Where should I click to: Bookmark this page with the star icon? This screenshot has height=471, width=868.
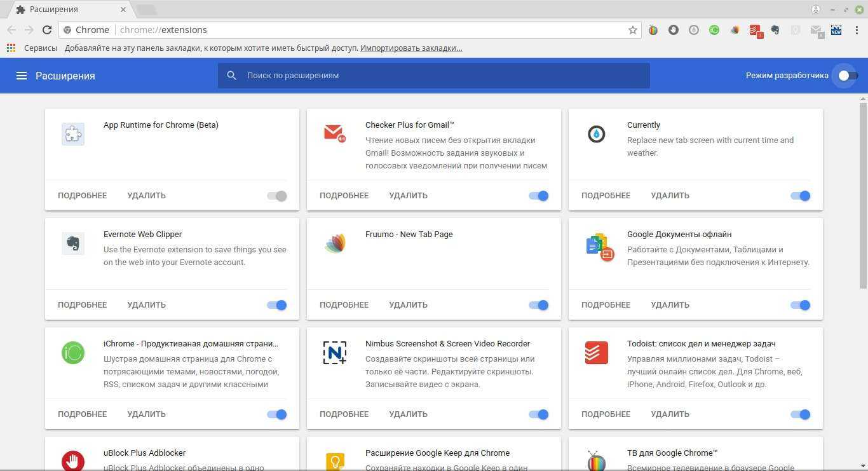[633, 30]
